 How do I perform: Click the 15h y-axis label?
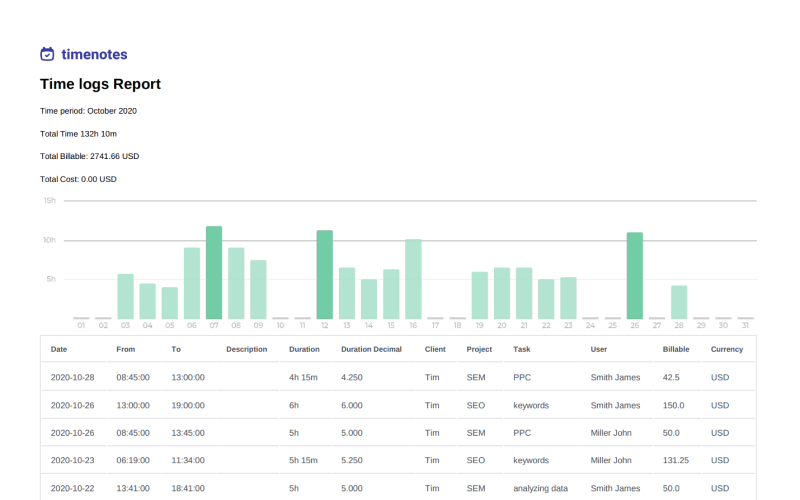[x=49, y=201]
